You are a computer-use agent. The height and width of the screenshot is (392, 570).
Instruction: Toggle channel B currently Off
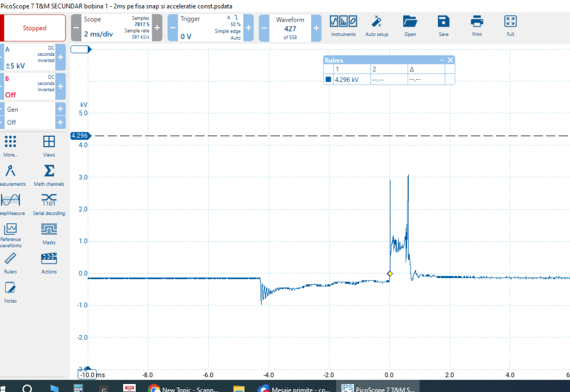(x=28, y=87)
